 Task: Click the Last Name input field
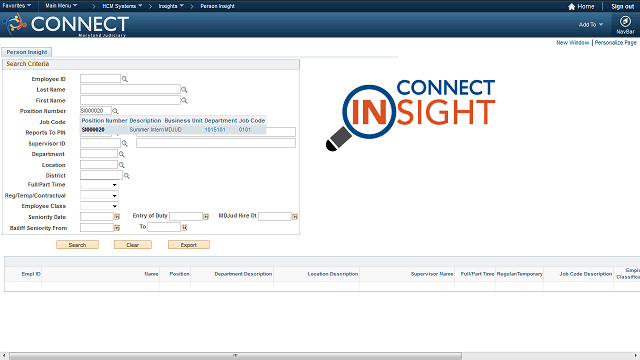[x=130, y=89]
